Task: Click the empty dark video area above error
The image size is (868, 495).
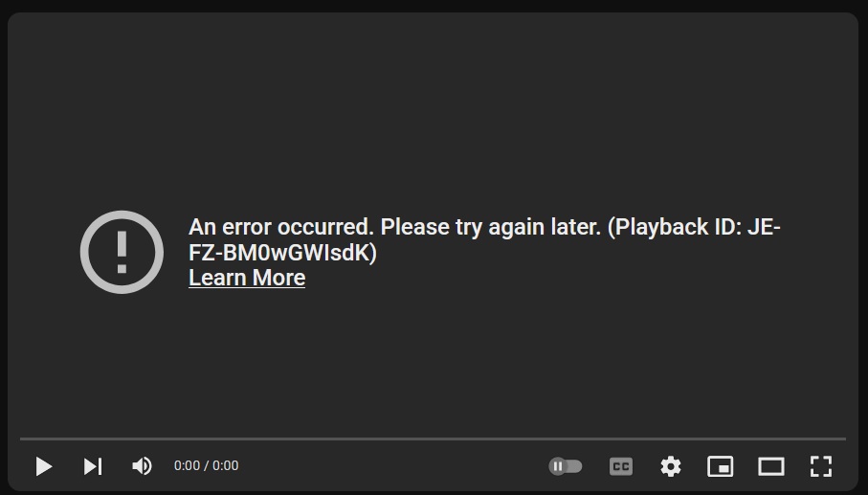Action: (x=433, y=111)
